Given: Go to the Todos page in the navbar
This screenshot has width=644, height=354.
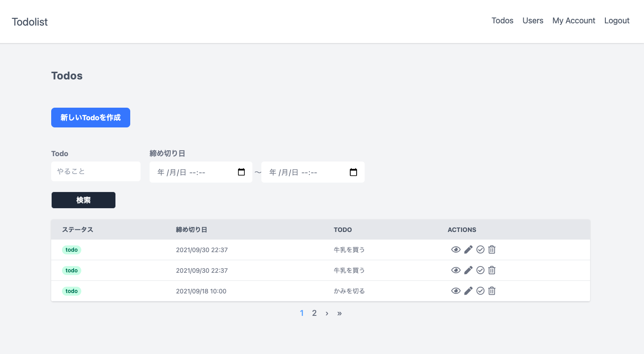Looking at the screenshot, I should pyautogui.click(x=503, y=21).
